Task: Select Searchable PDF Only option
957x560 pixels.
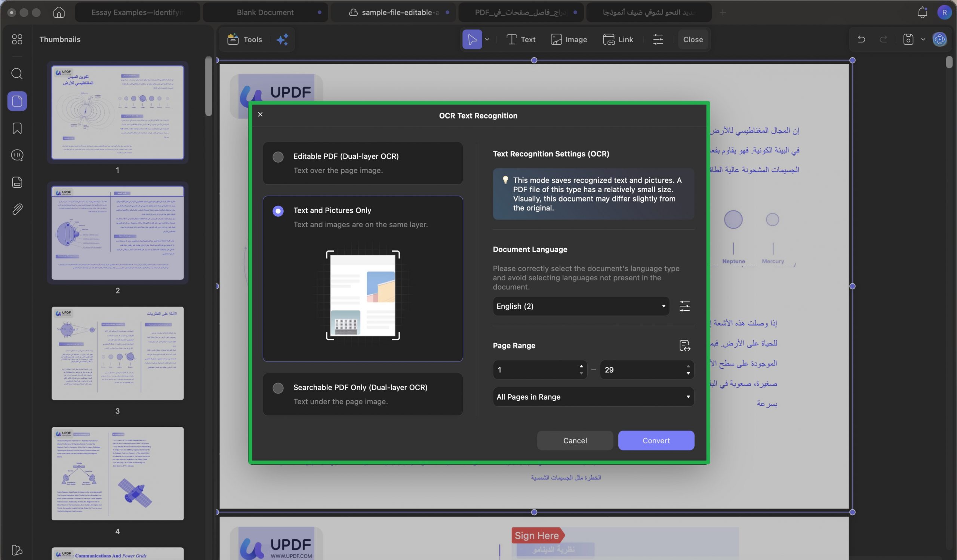Action: [x=363, y=394]
